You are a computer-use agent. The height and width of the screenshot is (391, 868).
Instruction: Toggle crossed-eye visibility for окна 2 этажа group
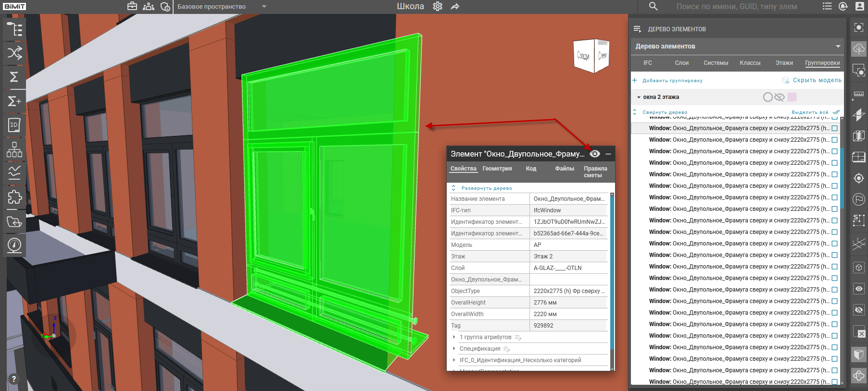780,97
